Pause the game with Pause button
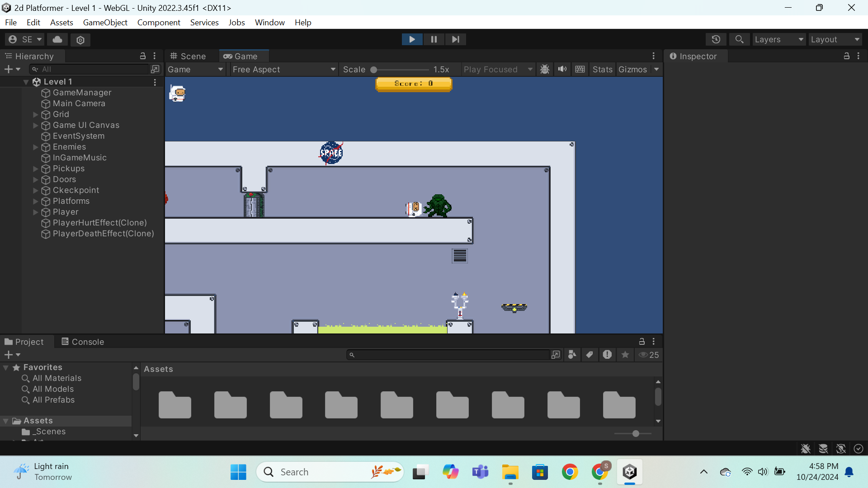This screenshot has width=868, height=488. point(434,39)
